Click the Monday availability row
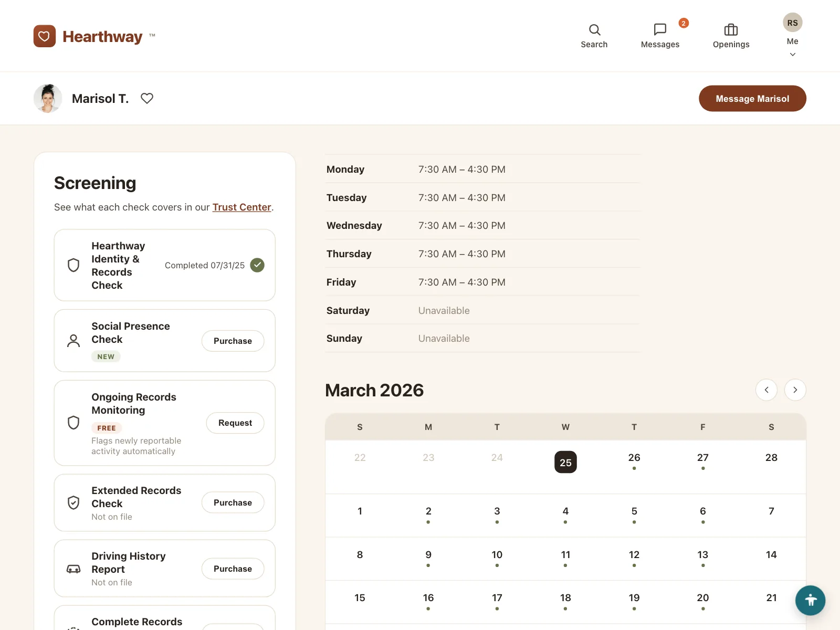 click(482, 169)
